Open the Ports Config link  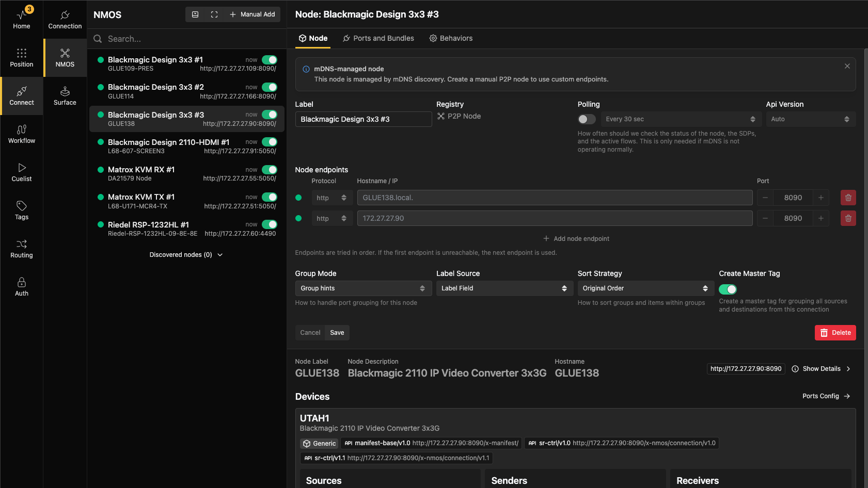click(x=826, y=396)
